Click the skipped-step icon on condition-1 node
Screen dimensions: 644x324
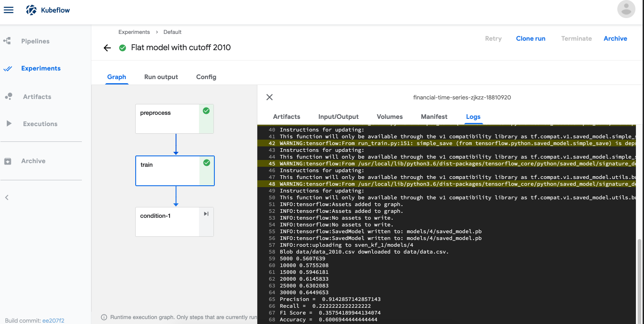pos(206,213)
